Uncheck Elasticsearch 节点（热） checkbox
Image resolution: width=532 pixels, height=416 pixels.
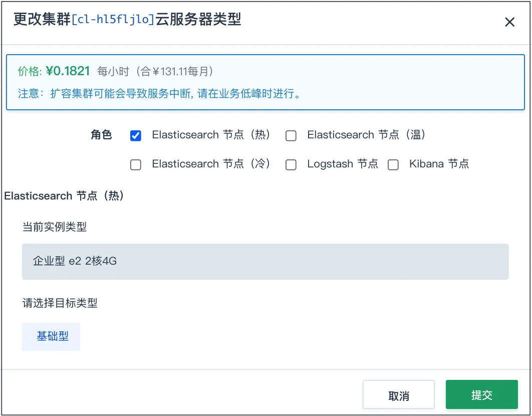(136, 135)
